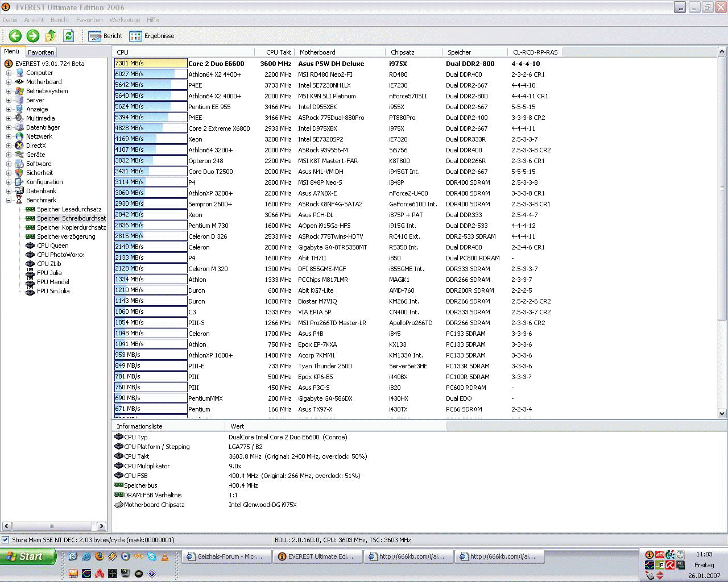
Task: Expand the Multimedia tree node
Action: coord(9,118)
